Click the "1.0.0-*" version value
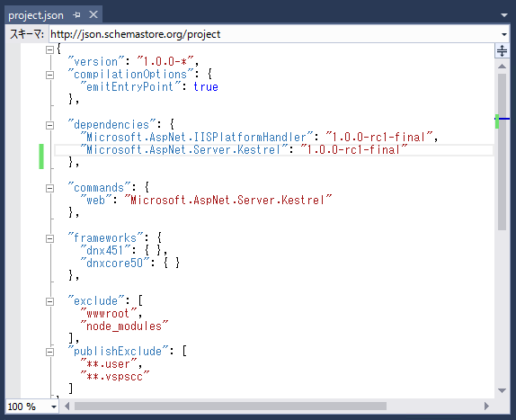 tap(165, 61)
